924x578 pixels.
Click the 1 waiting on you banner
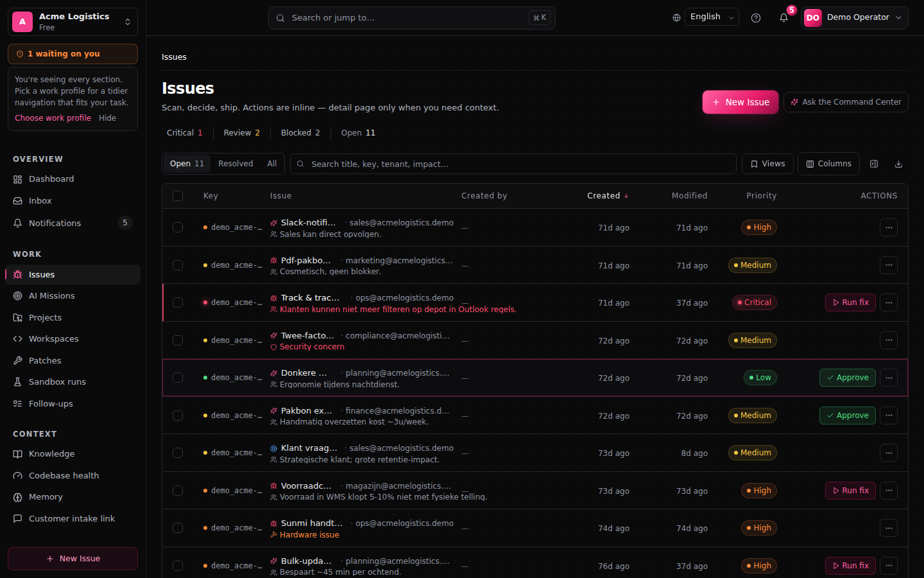[x=73, y=54]
